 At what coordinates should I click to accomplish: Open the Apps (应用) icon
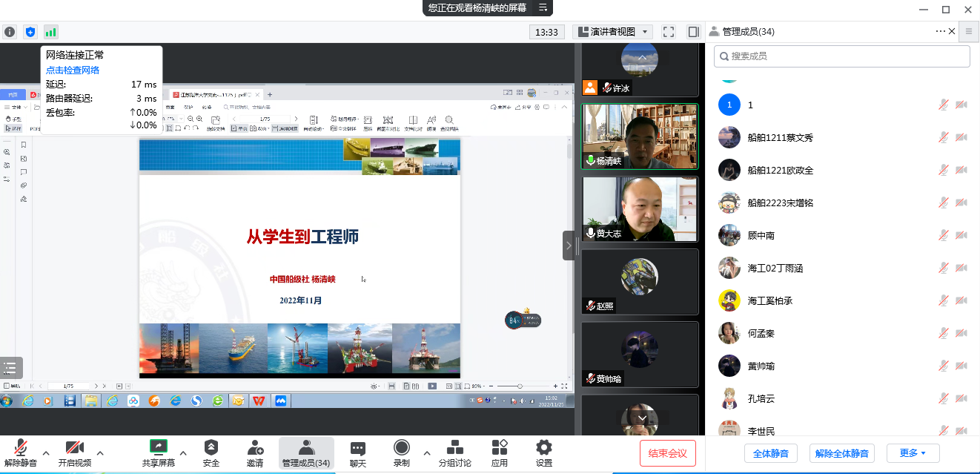point(500,448)
